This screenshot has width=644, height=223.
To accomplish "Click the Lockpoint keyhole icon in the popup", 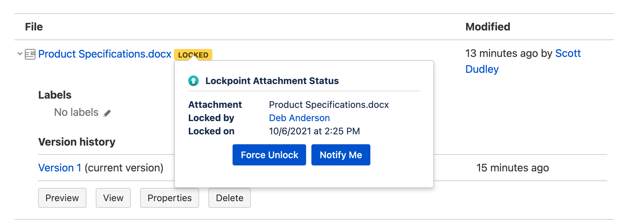I will pyautogui.click(x=193, y=81).
